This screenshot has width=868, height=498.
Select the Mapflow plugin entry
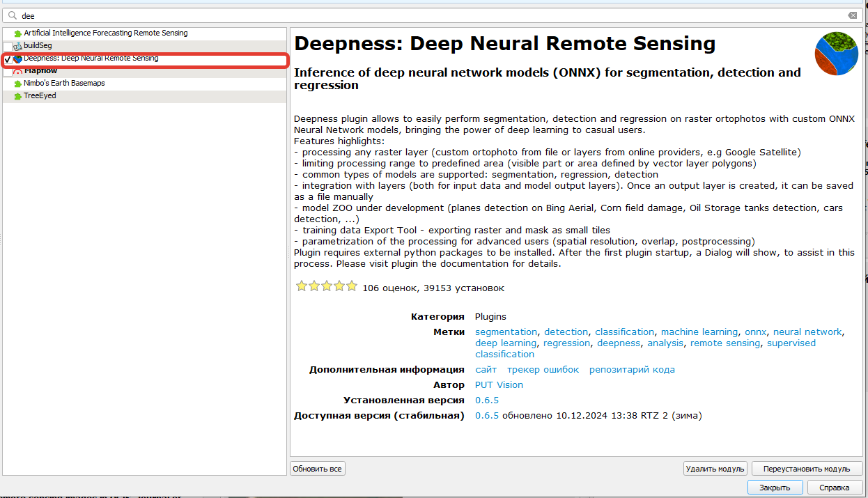tap(144, 71)
